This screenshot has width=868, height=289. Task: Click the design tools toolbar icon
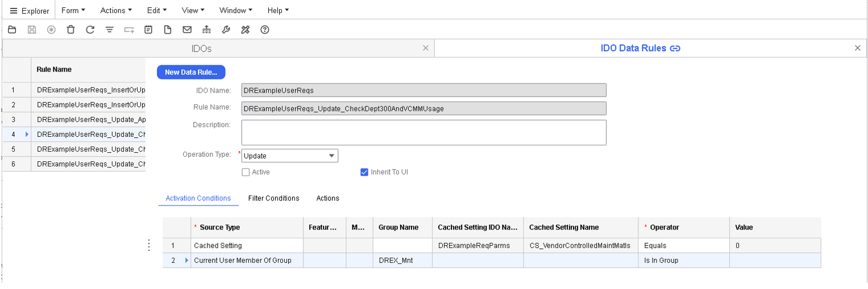(245, 30)
